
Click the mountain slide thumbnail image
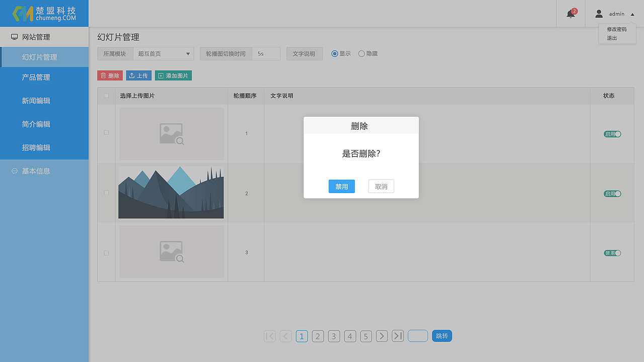(171, 193)
